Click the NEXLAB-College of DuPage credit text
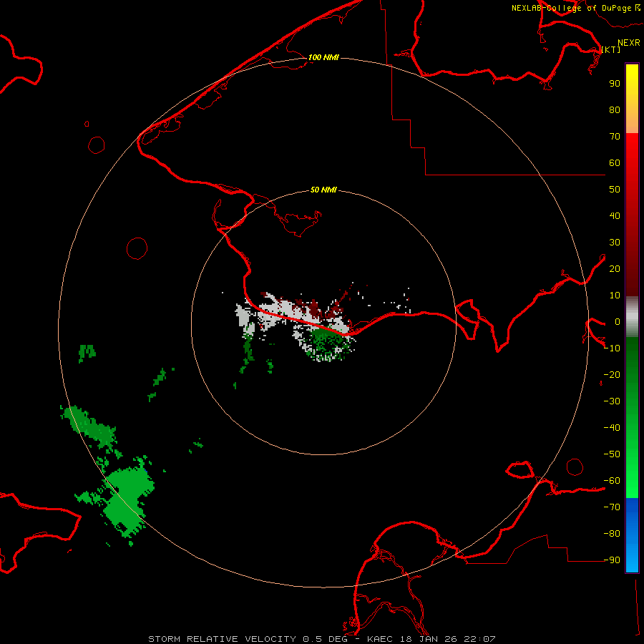This screenshot has height=644, width=644. 571,8
